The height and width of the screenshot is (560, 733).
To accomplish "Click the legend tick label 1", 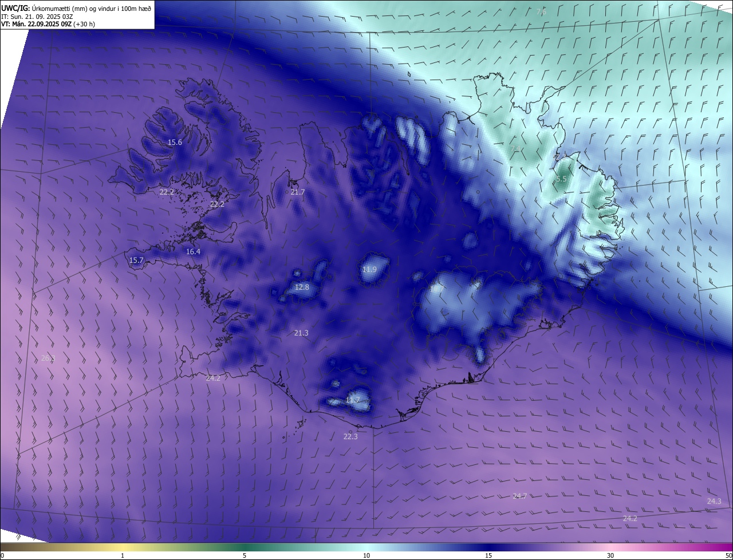I will (x=123, y=555).
